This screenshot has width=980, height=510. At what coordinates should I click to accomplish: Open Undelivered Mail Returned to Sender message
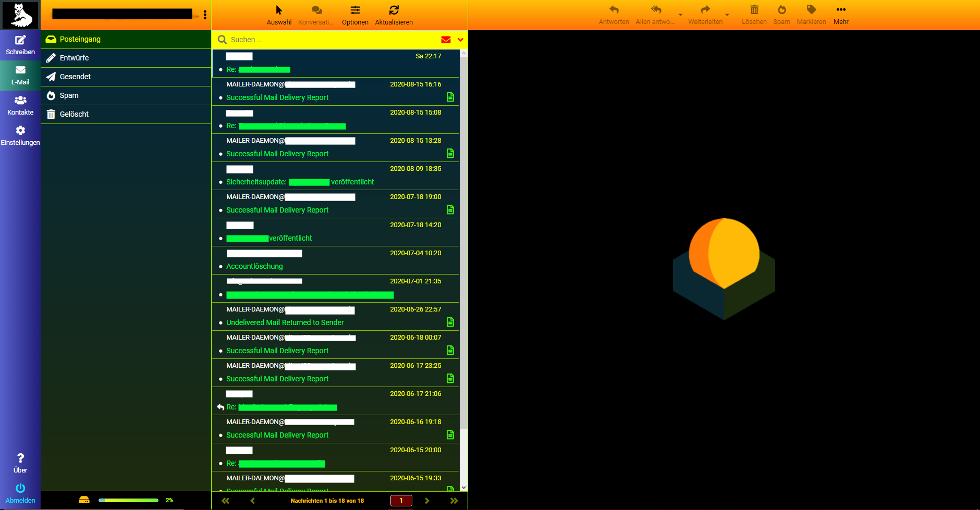tap(285, 322)
